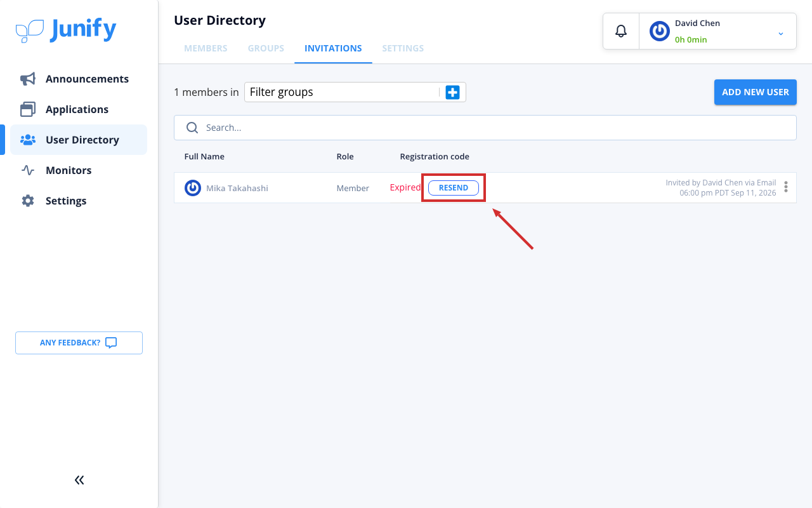Expand David Chen account dropdown arrow
812x508 pixels.
781,33
